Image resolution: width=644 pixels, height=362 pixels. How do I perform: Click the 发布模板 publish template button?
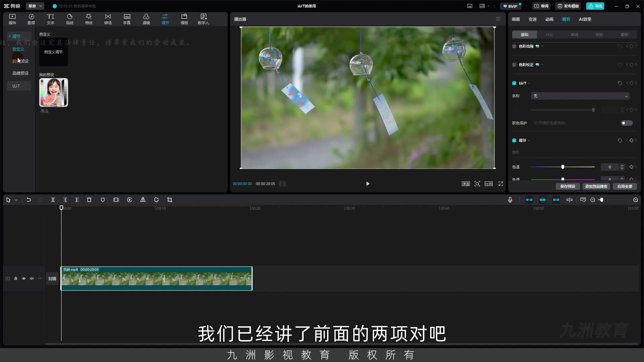coord(568,6)
